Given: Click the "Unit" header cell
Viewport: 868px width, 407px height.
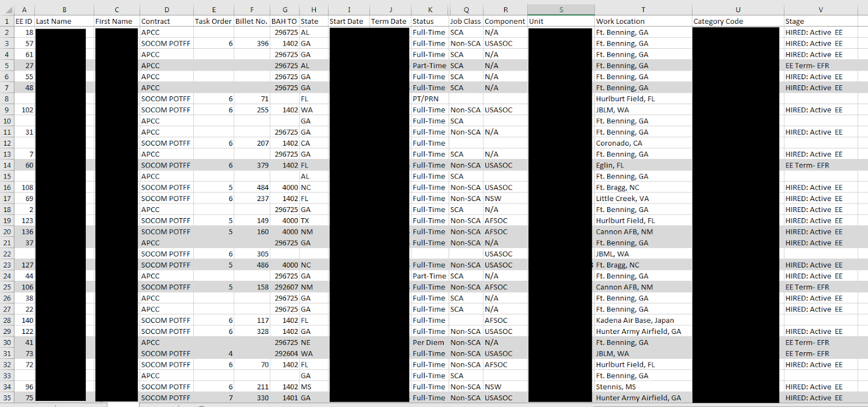Looking at the screenshot, I should tap(561, 21).
